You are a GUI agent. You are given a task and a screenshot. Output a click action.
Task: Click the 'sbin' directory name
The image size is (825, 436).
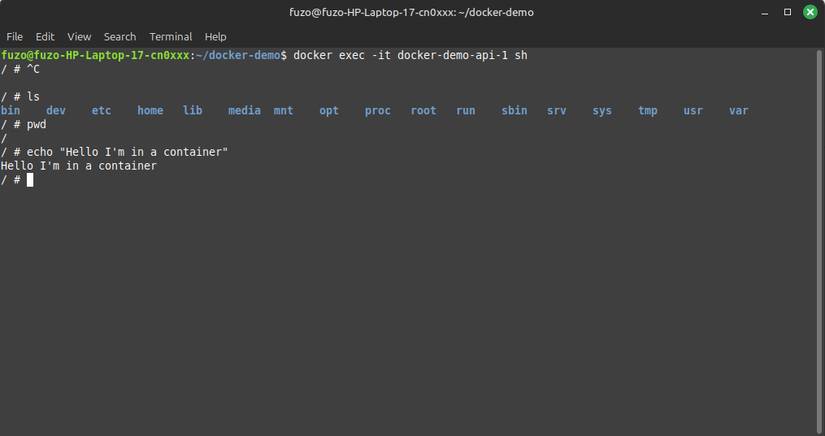tap(514, 110)
